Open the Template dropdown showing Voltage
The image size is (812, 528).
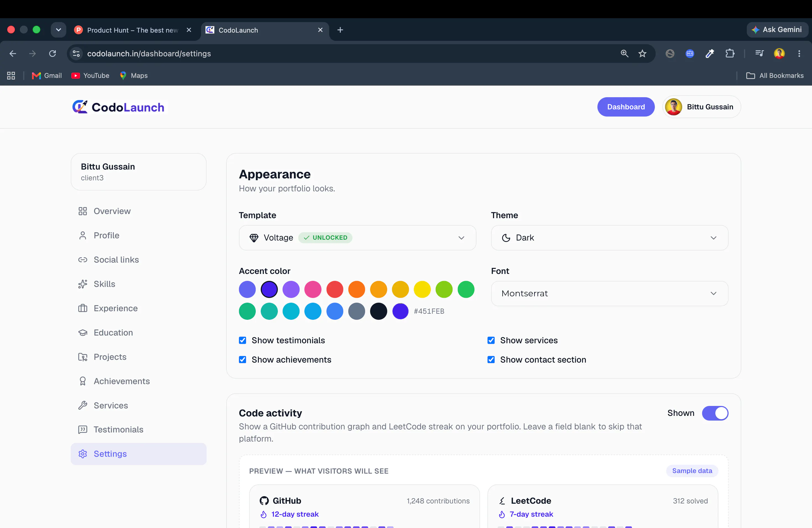(x=357, y=238)
